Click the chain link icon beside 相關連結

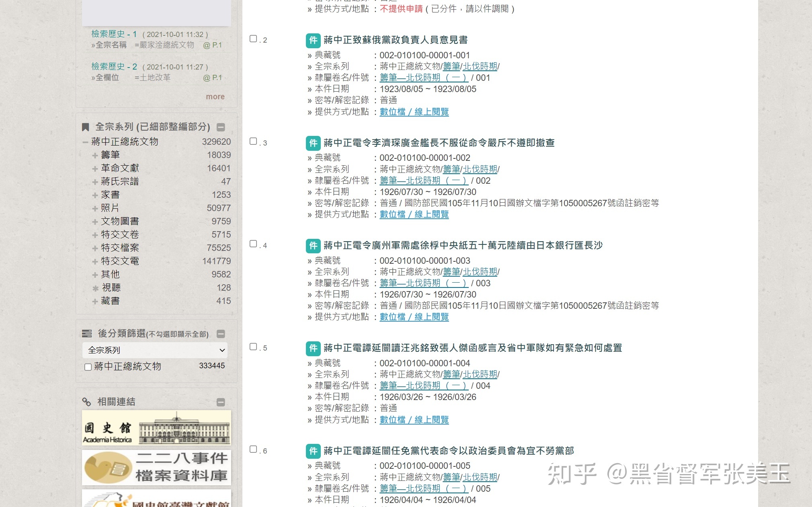coord(86,402)
